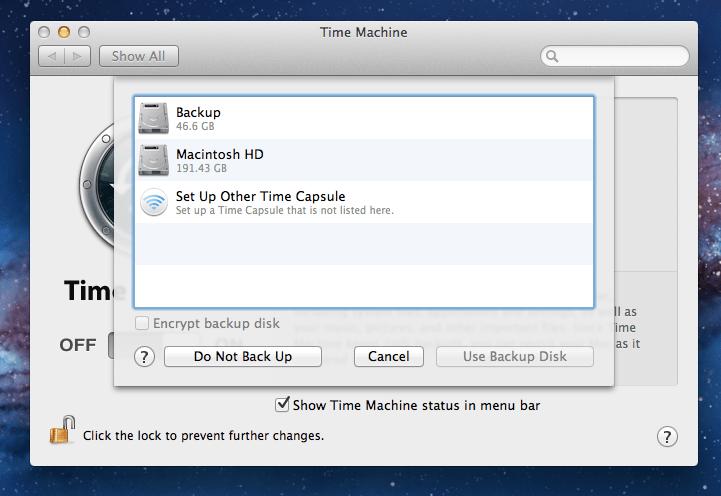The height and width of the screenshot is (496, 721).
Task: Go forward with the right arrow button
Action: (77, 56)
